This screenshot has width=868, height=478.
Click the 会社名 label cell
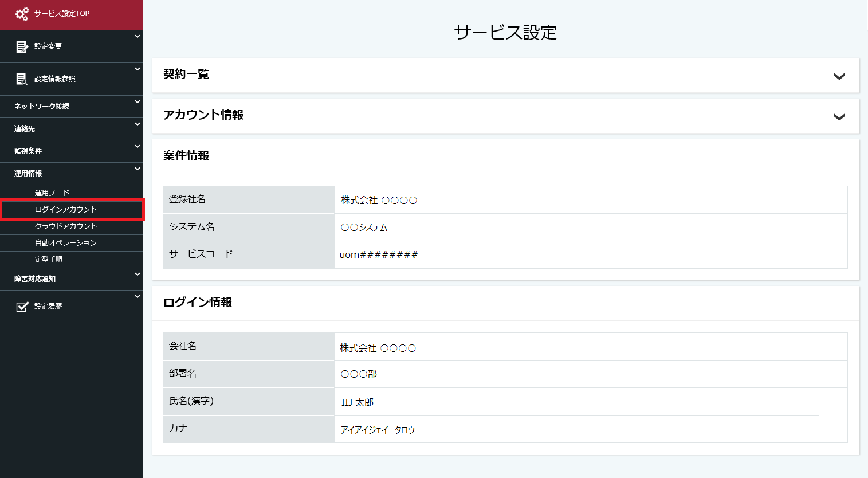(249, 346)
